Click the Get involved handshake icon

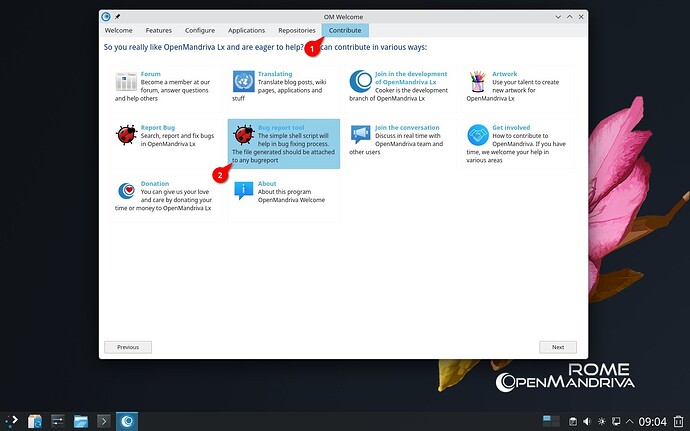(478, 135)
